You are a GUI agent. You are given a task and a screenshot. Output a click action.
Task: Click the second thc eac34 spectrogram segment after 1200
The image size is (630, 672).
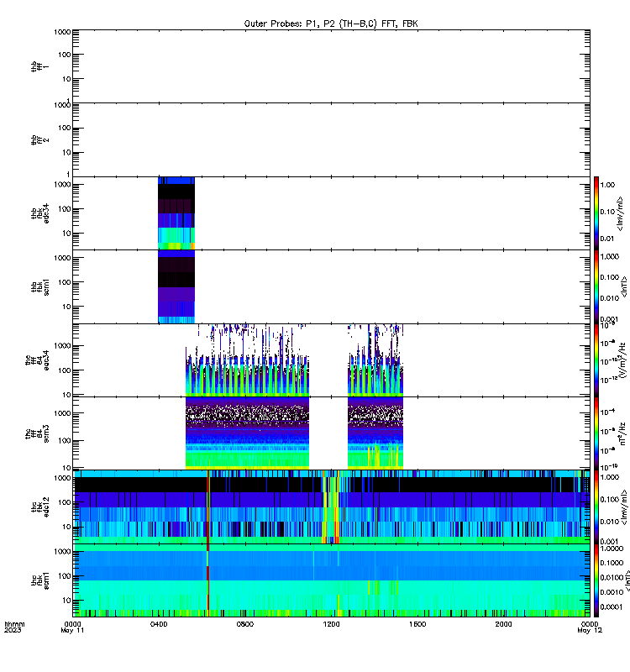point(375,360)
